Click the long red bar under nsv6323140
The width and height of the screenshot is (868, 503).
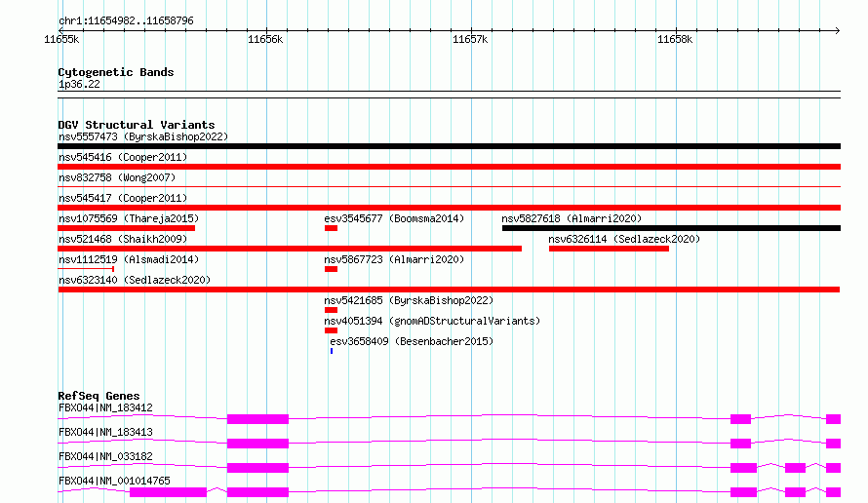coord(449,290)
